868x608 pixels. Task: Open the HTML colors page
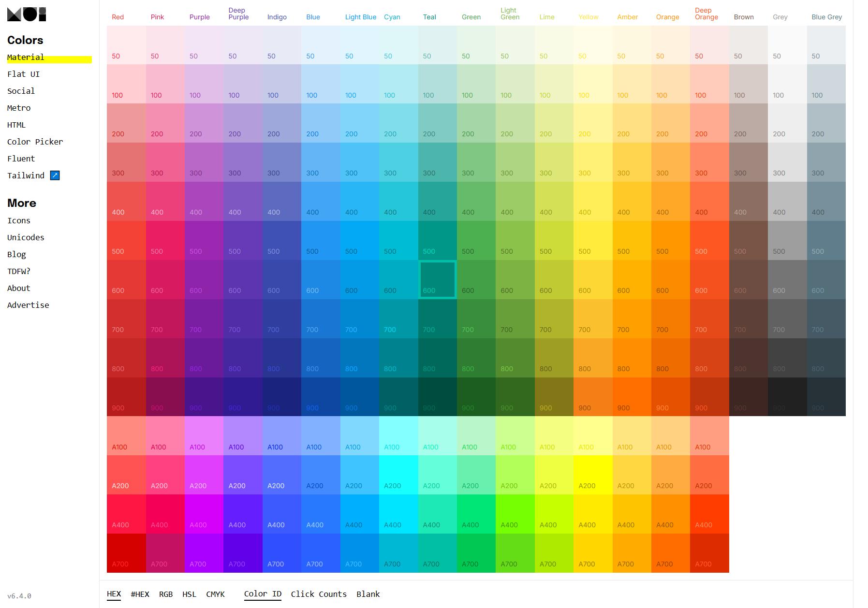[16, 125]
